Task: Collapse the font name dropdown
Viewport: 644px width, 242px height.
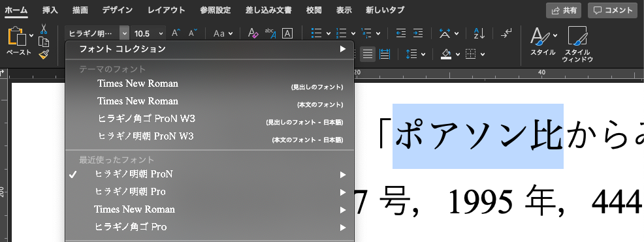Action: click(x=125, y=33)
